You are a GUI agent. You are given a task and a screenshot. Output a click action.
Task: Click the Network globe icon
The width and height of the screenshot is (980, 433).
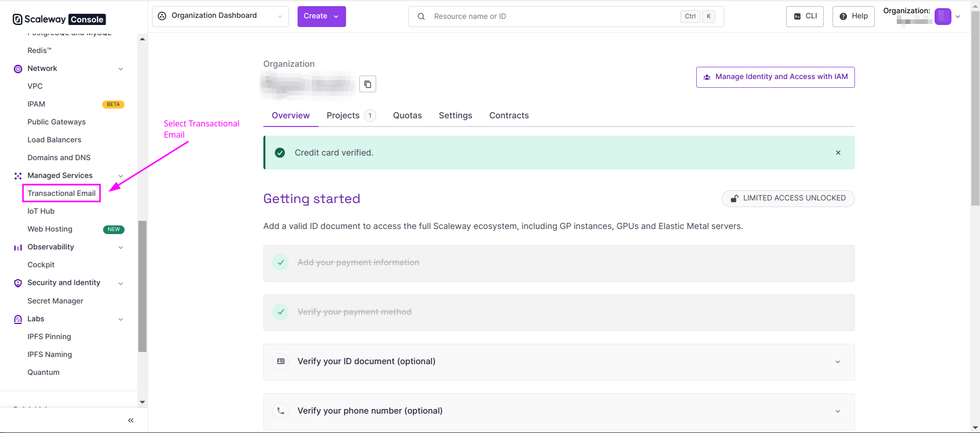coord(18,69)
